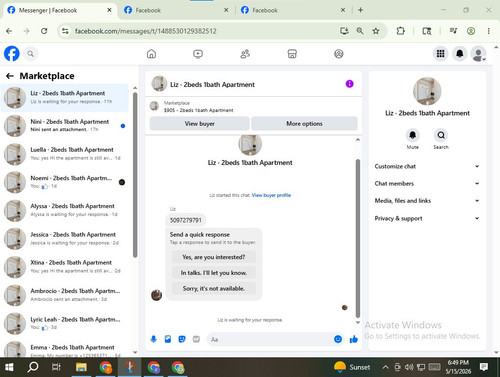
Task: Open the Liz listing thumbnail in the side panel
Action: (427, 91)
